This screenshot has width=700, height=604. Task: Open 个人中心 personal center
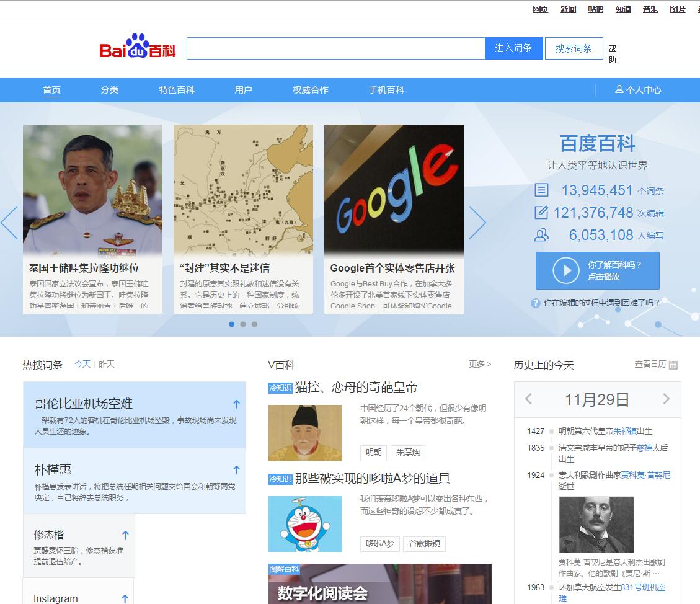pos(638,90)
